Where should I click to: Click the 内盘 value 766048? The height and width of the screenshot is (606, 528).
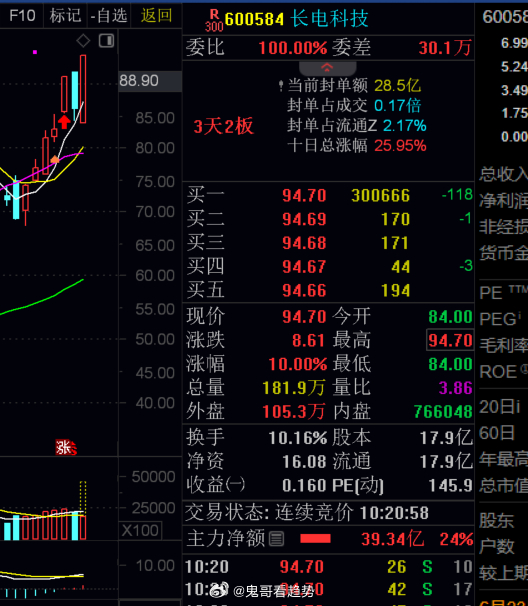point(443,412)
